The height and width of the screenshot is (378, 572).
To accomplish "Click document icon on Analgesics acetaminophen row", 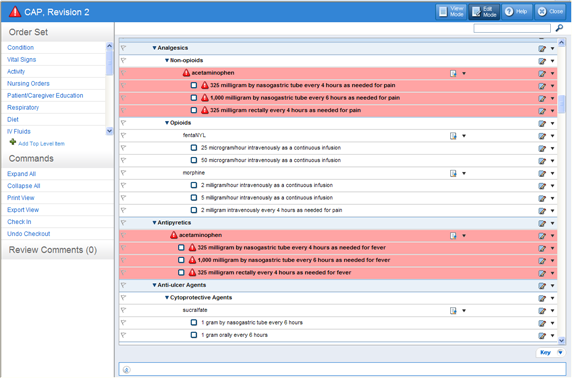I will [453, 74].
